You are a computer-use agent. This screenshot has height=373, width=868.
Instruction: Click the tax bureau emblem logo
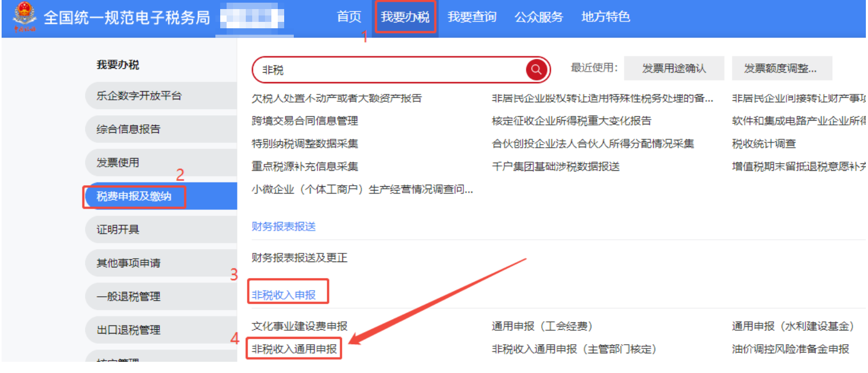(24, 17)
